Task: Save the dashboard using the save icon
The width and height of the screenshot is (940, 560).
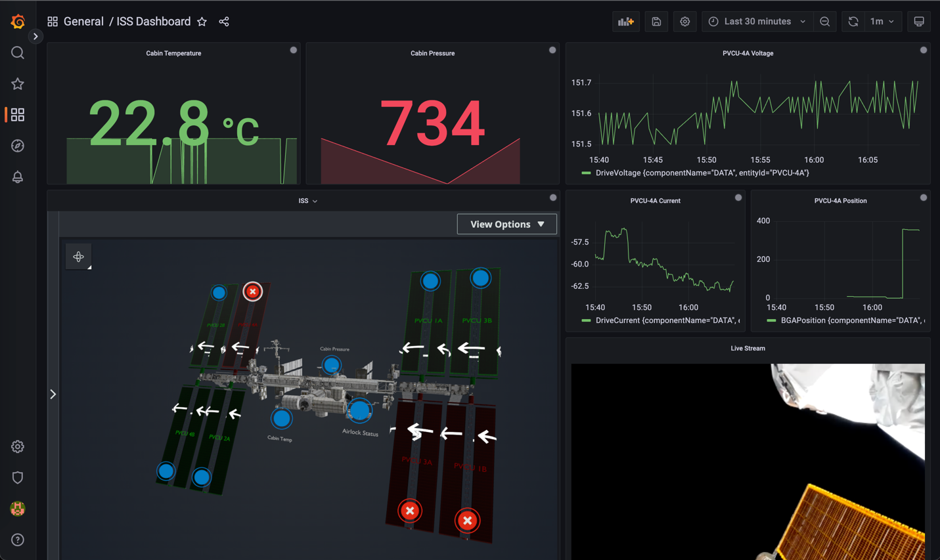Action: point(656,21)
